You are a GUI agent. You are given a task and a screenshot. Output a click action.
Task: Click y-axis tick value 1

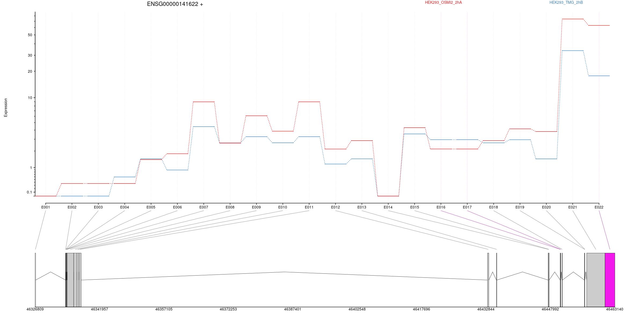coord(31,168)
